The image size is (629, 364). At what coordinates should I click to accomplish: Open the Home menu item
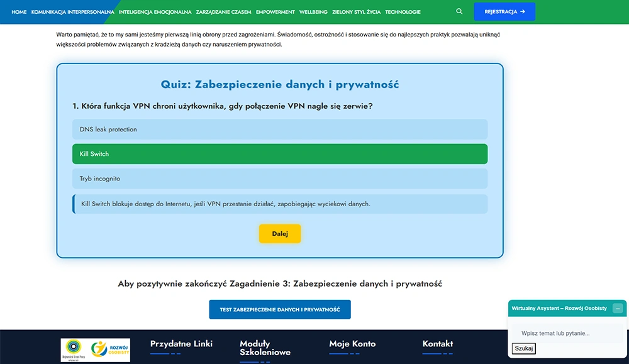click(x=19, y=12)
